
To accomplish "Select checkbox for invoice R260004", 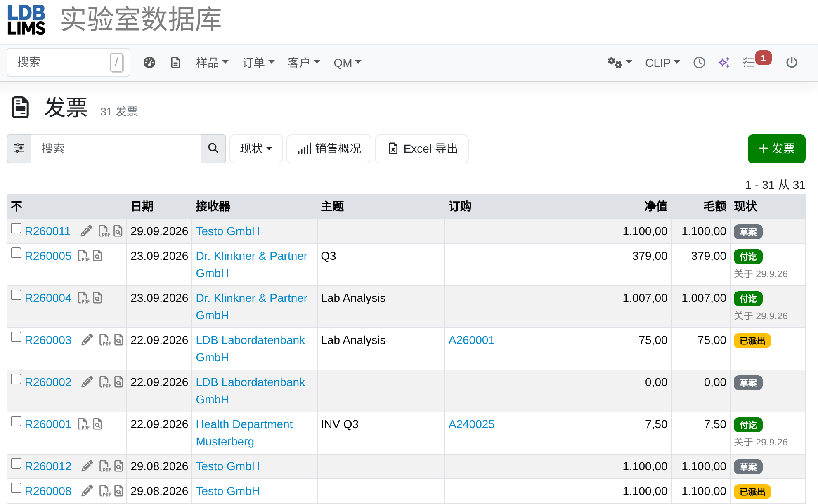I will click(x=16, y=295).
